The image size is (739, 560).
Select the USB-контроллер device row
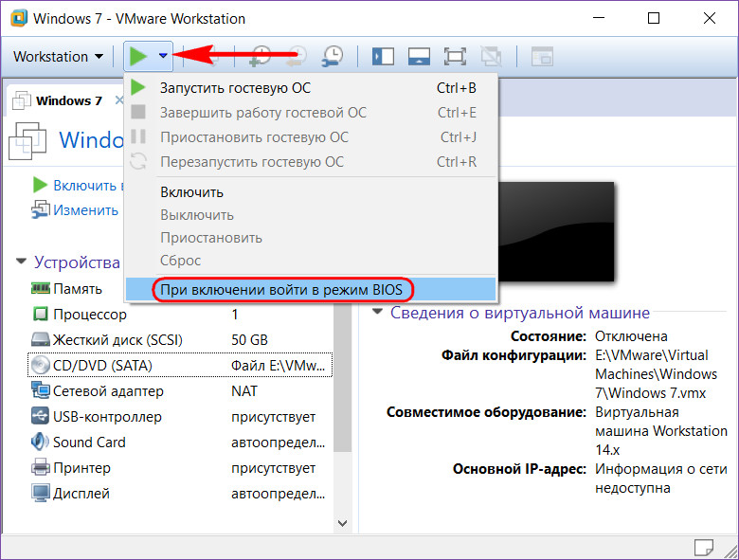(x=179, y=417)
